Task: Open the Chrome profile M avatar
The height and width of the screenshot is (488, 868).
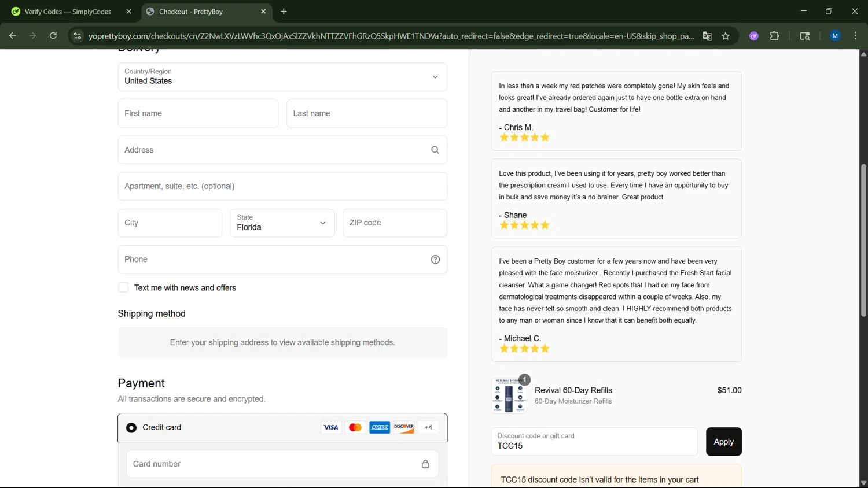Action: click(x=835, y=36)
